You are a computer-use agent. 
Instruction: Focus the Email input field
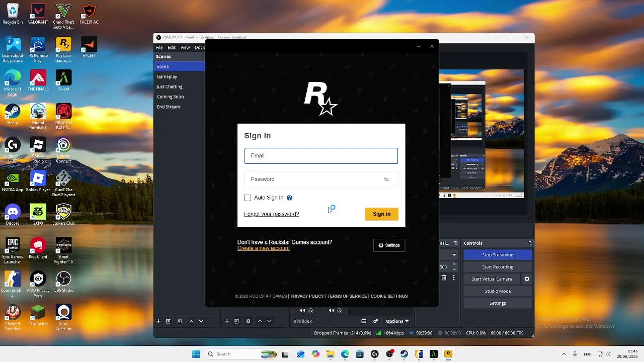coord(321,156)
